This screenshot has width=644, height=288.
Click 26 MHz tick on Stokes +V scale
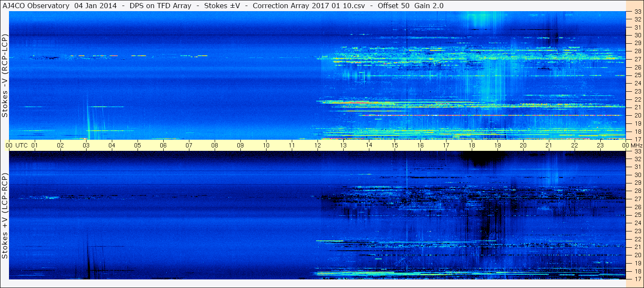coord(638,207)
